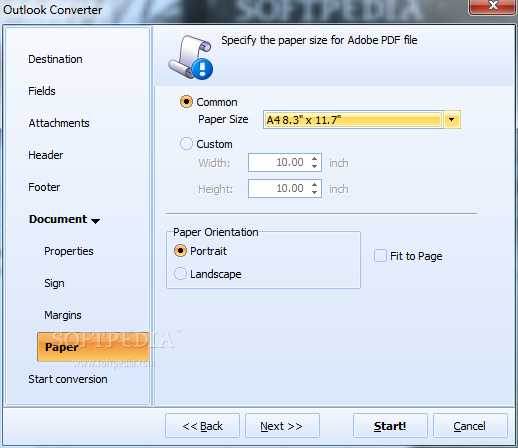This screenshot has height=448, width=518.
Task: Open the Attachments step
Action: (x=59, y=123)
